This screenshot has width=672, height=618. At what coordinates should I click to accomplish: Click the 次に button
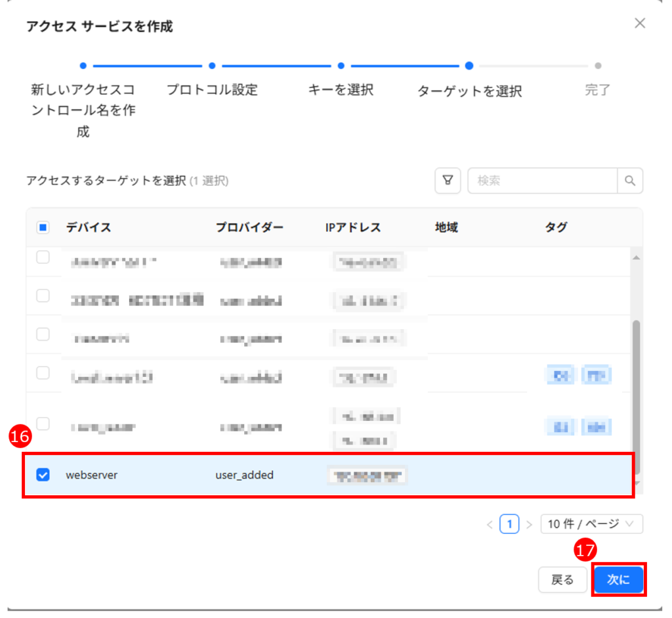coord(618,579)
